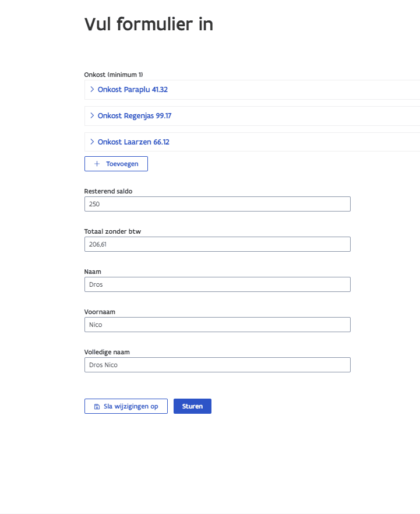This screenshot has width=420, height=514.
Task: Expand the Onkost Laarzen chevron
Action: [92, 142]
